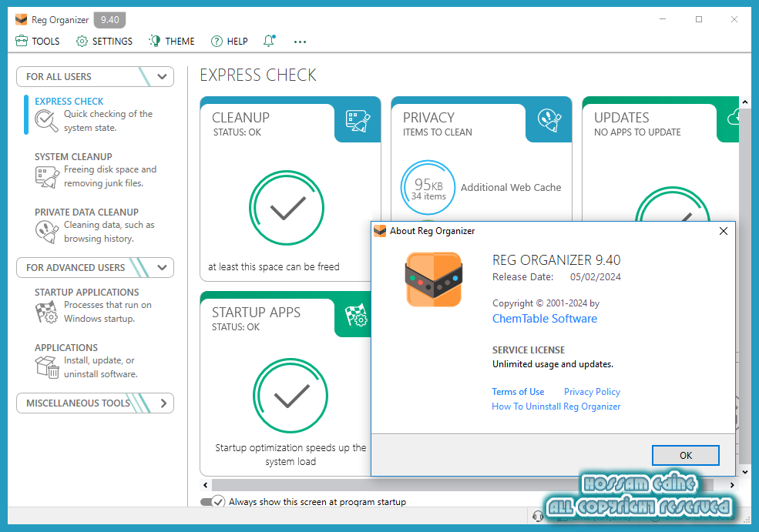Click the Startup Apps card flag icon
Viewport: 759px width, 532px height.
[x=356, y=316]
